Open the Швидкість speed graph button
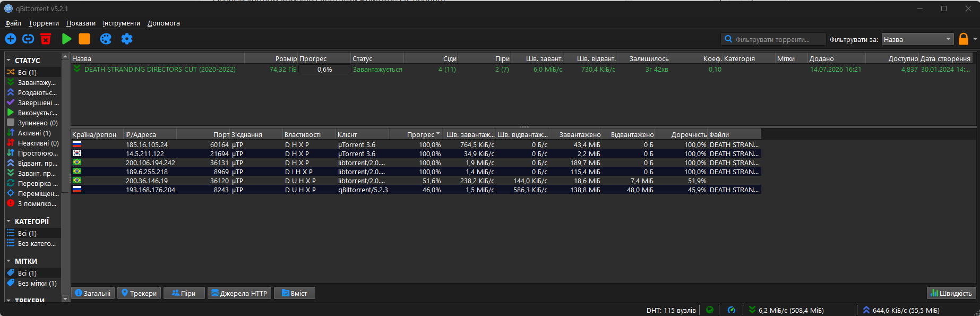Screen dimensions: 980x316 click(x=951, y=293)
